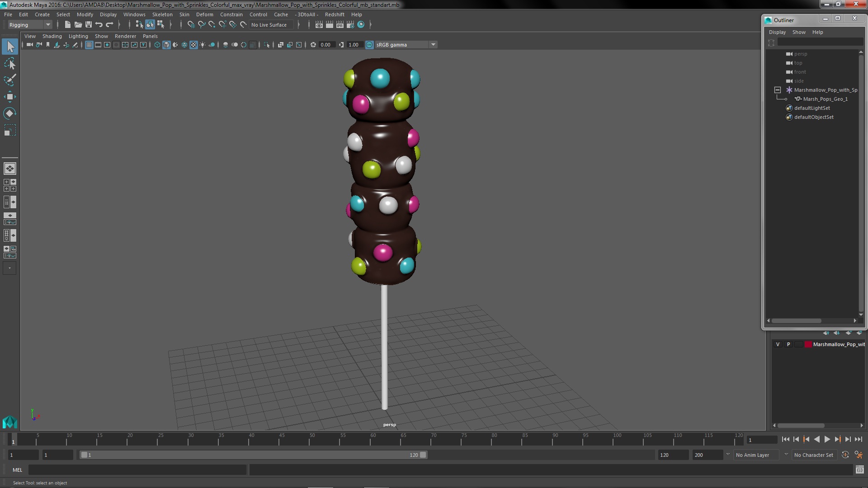This screenshot has height=488, width=868.
Task: Open the Render View window
Action: tap(319, 25)
